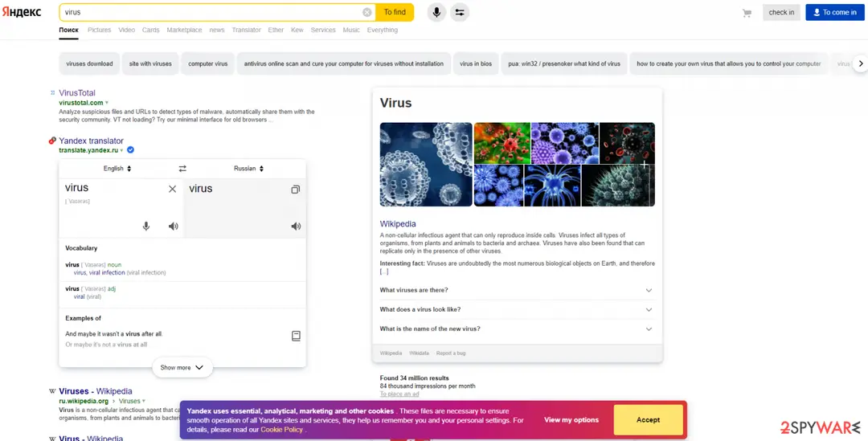
Task: Open Russian target language dropdown
Action: click(x=248, y=168)
